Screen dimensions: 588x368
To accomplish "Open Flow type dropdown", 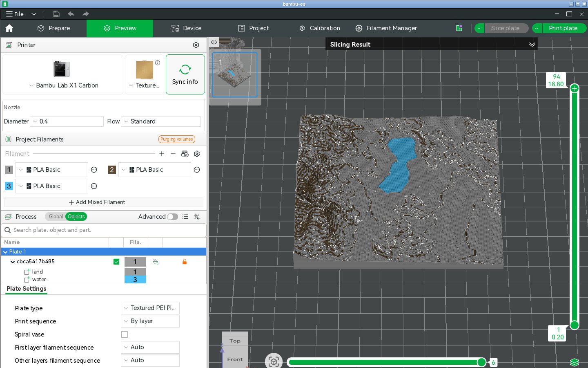I will point(161,121).
